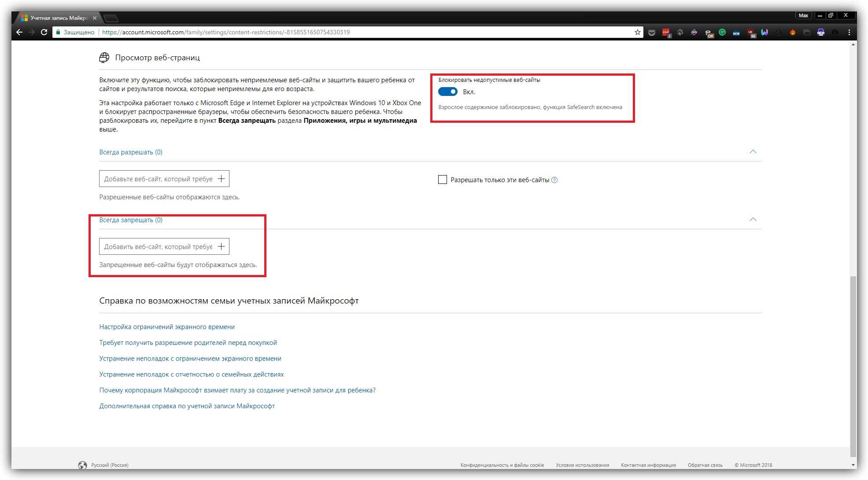Open 'Условия использования' footer link
Screen dimensions: 868x480
coord(582,465)
